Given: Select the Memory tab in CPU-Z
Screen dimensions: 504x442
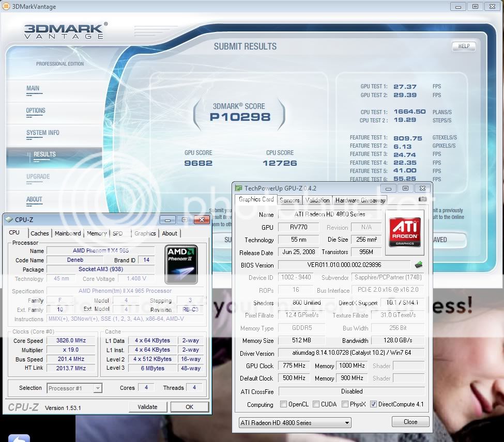Looking at the screenshot, I should [x=97, y=233].
